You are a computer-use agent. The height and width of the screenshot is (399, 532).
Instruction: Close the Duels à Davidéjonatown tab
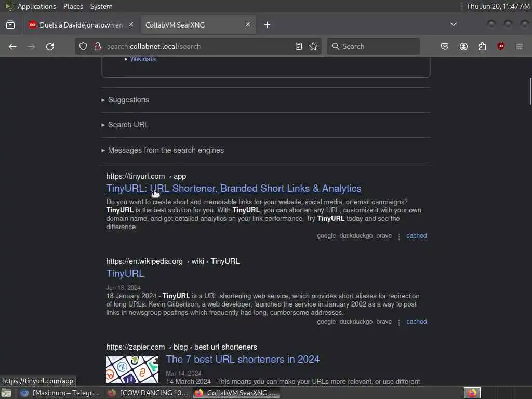pyautogui.click(x=131, y=25)
